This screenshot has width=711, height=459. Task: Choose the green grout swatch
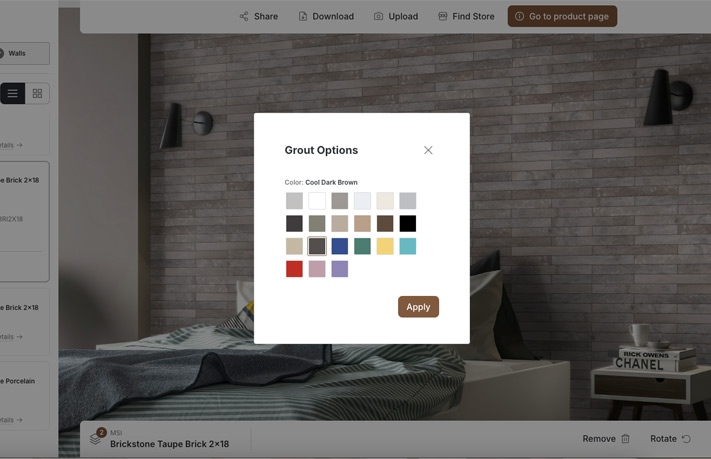click(362, 246)
